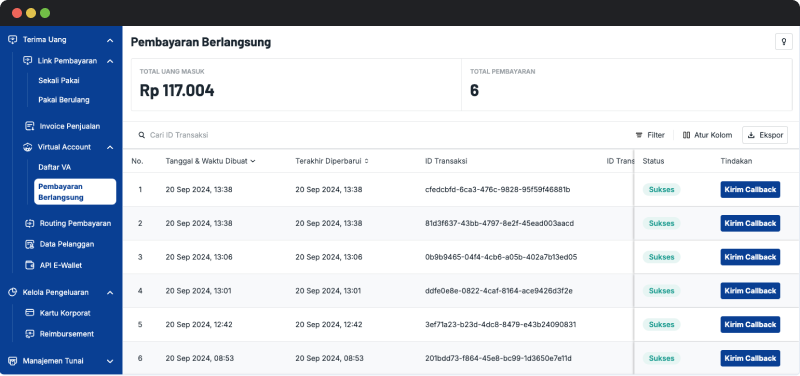Click Kirim Callback for row 1
This screenshot has height=376, width=800.
(x=750, y=190)
